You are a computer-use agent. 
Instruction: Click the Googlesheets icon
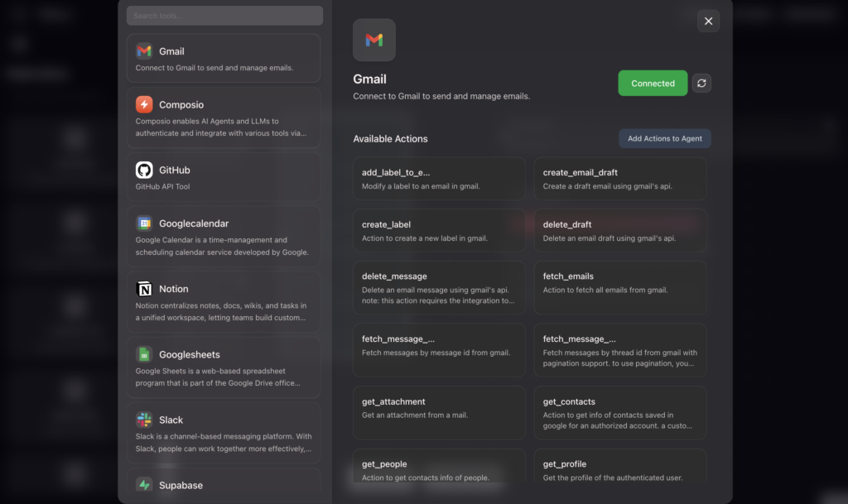(144, 354)
